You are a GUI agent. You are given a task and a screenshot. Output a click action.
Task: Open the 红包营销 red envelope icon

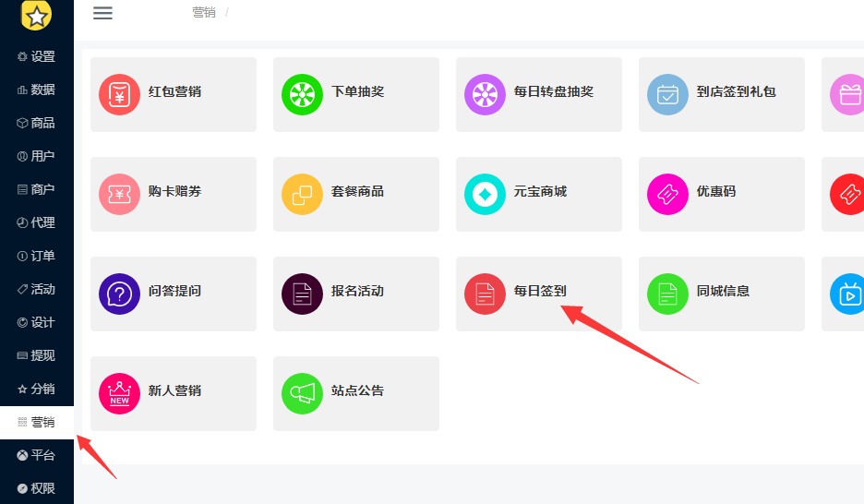coord(120,95)
